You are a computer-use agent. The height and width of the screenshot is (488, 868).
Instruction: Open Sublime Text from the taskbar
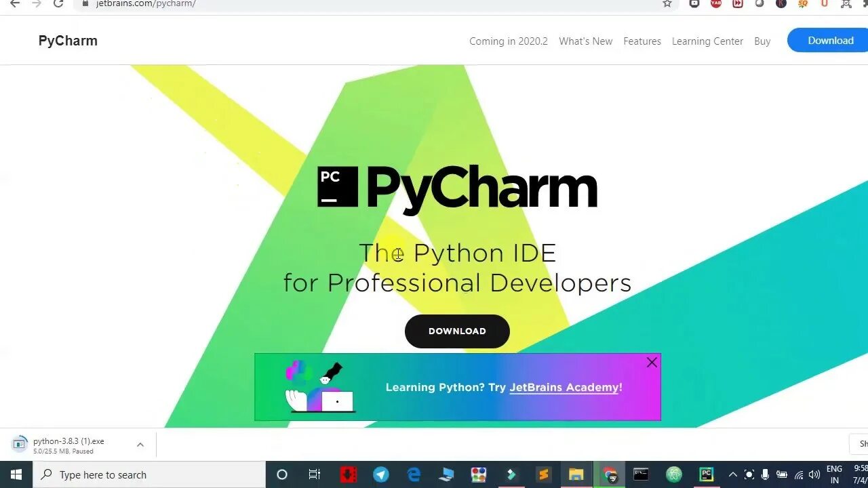coord(544,474)
